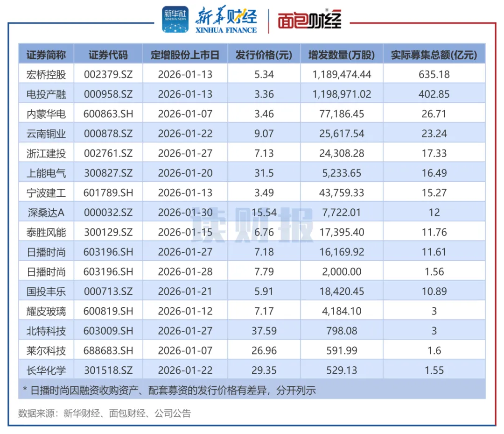Click issue price 9.07
The width and height of the screenshot is (504, 434).
click(264, 134)
